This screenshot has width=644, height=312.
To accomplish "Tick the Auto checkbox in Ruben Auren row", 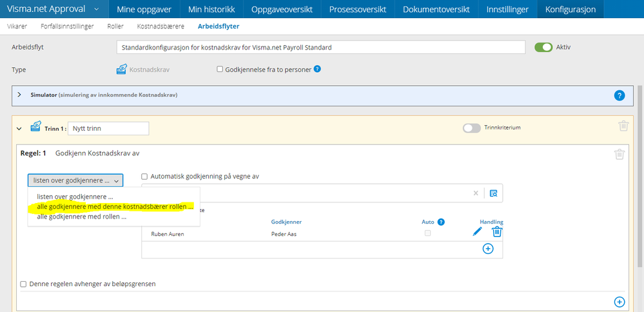I will 428,233.
